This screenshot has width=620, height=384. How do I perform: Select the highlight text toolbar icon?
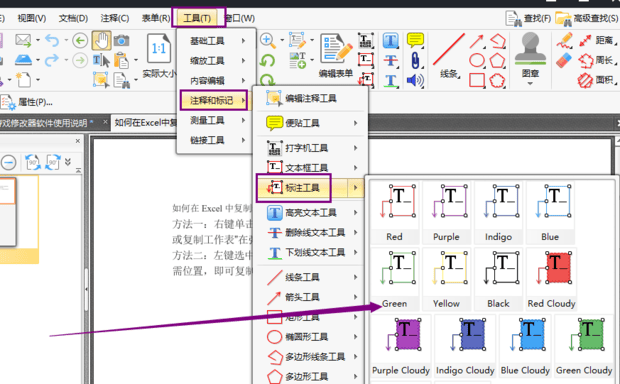(x=391, y=40)
